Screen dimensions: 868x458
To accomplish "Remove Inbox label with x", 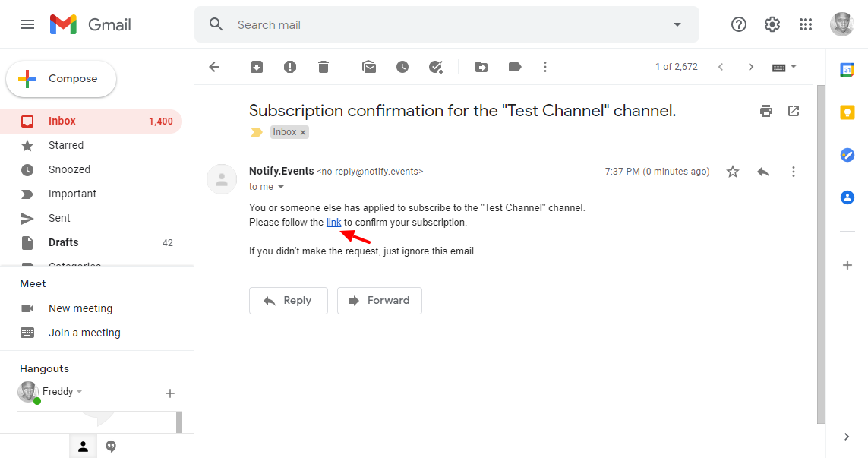I will 303,132.
